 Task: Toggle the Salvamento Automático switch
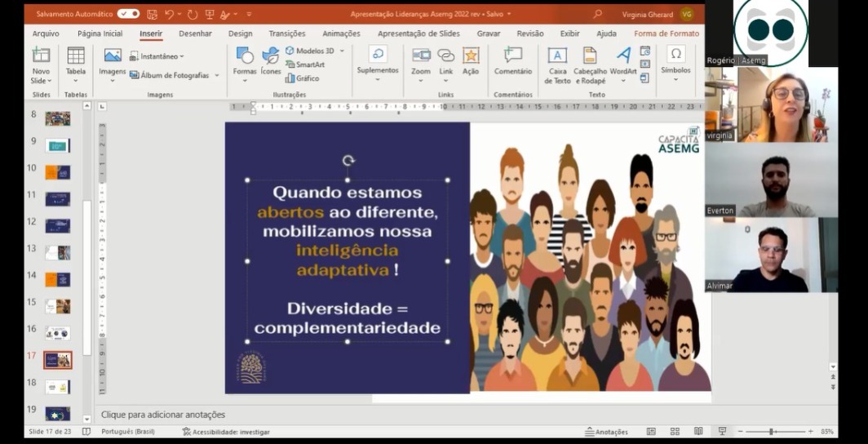(x=128, y=14)
